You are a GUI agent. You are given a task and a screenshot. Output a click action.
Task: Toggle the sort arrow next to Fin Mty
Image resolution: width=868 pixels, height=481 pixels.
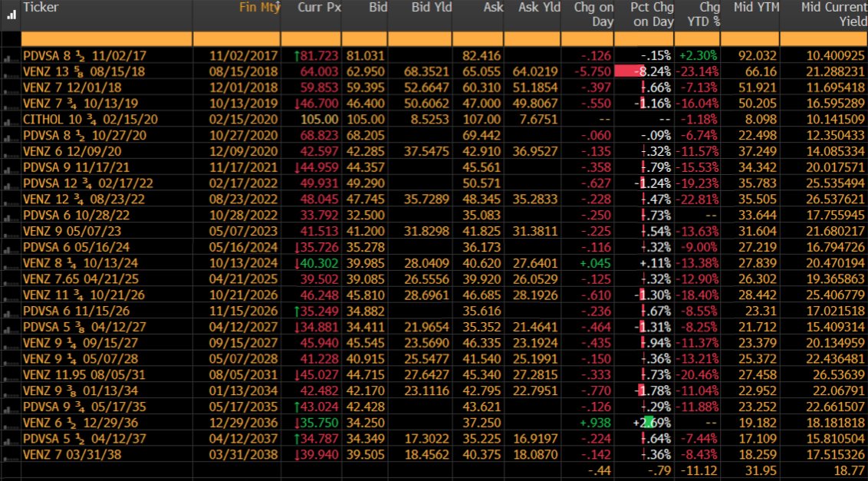point(278,6)
